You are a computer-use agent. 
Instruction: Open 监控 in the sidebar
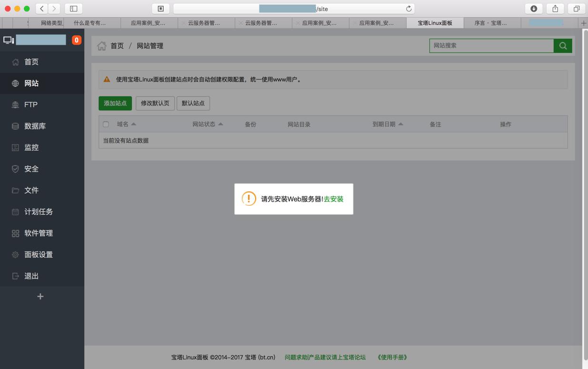[x=42, y=148]
